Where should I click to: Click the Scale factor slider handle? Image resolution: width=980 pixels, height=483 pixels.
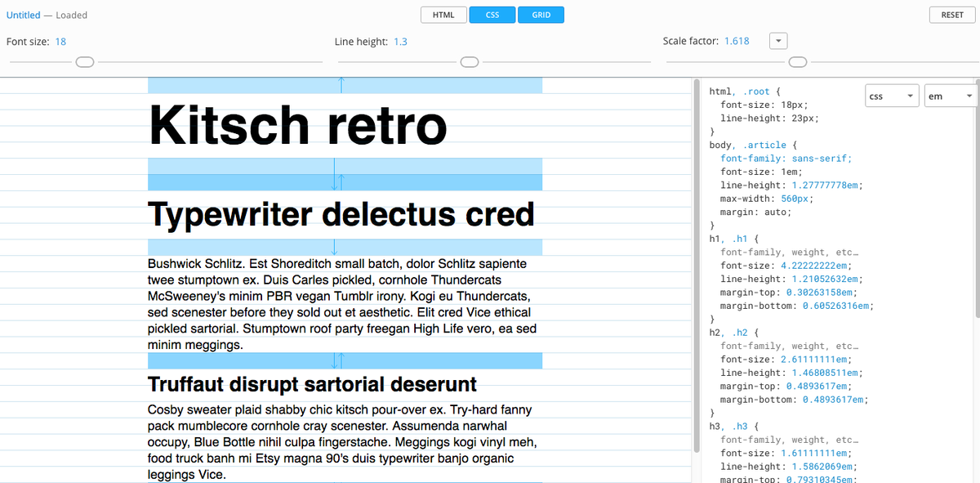click(x=797, y=61)
